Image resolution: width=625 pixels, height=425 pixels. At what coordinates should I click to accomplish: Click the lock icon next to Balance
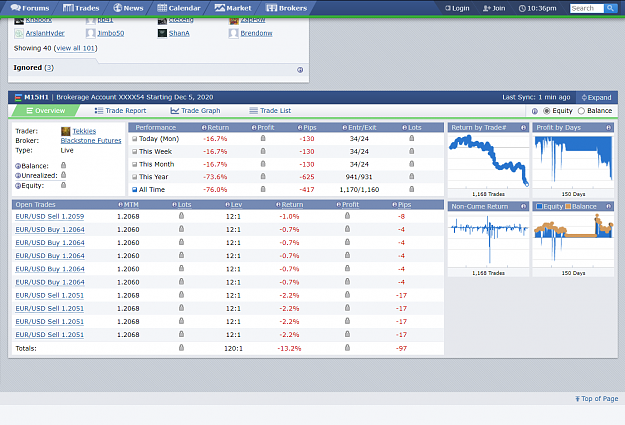coord(63,165)
